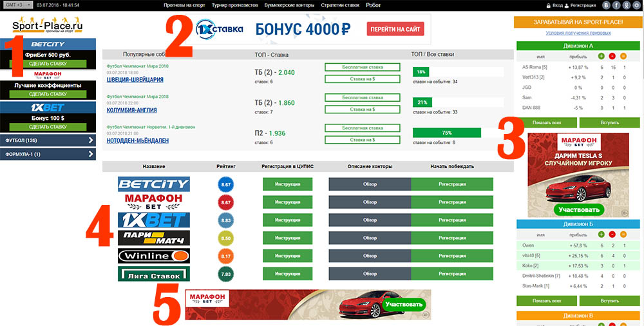644x326 pixels.
Task: Click the orange 8.17 rating badge
Action: click(225, 256)
